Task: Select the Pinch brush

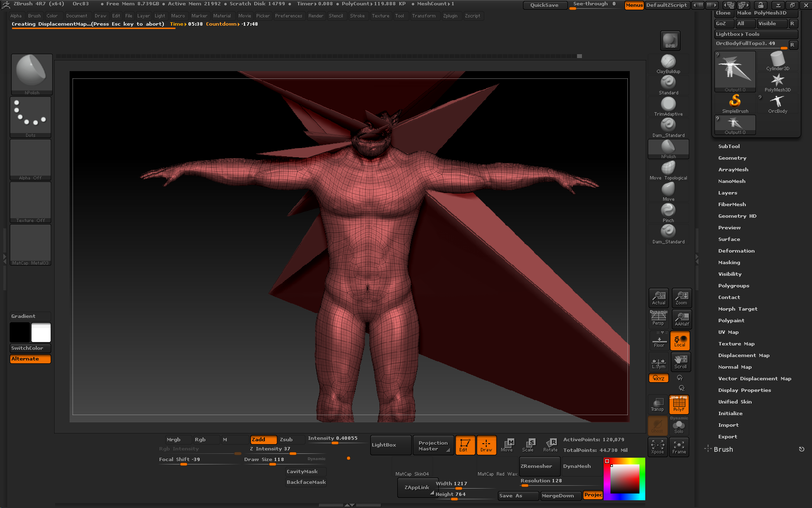Action: tap(668, 213)
